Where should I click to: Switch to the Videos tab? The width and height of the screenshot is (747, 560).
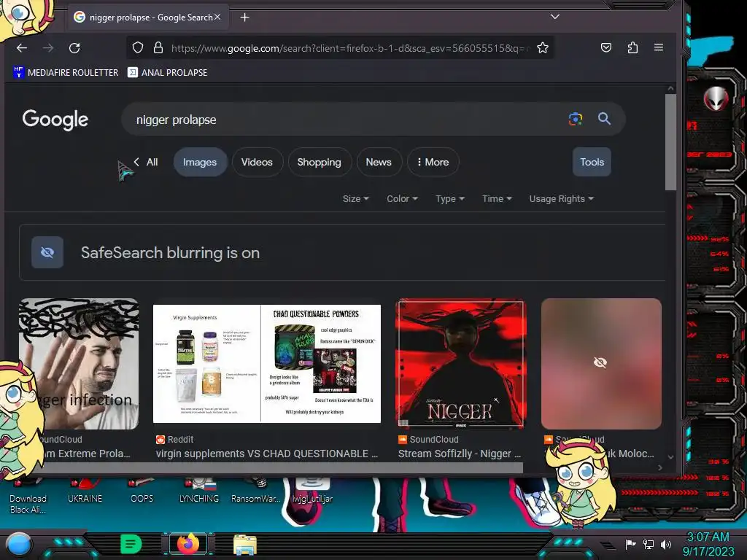(x=258, y=162)
